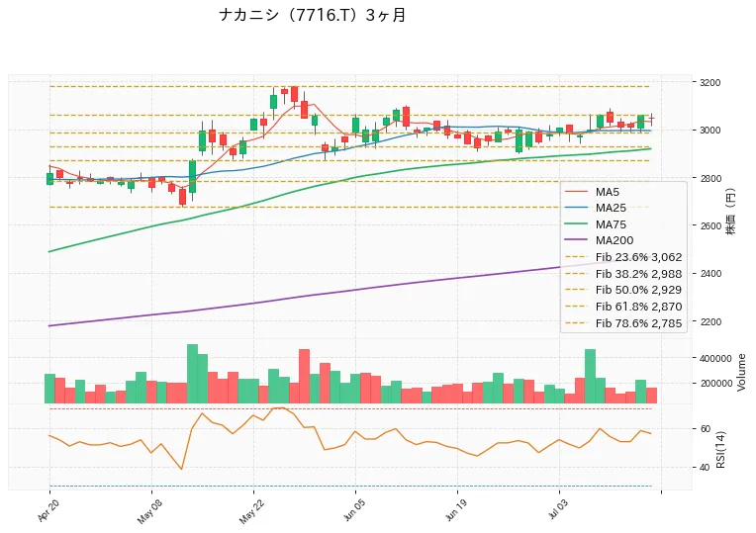Click the Fib 78.6% 2,785 legend entry
This screenshot has height=533, width=756.
pos(623,323)
